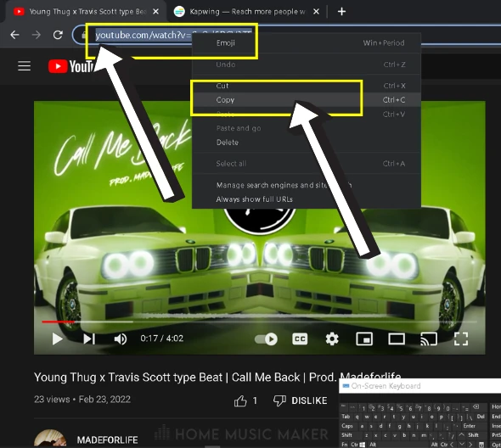The height and width of the screenshot is (448, 501).
Task: Select Always show full URLs
Action: click(306, 199)
